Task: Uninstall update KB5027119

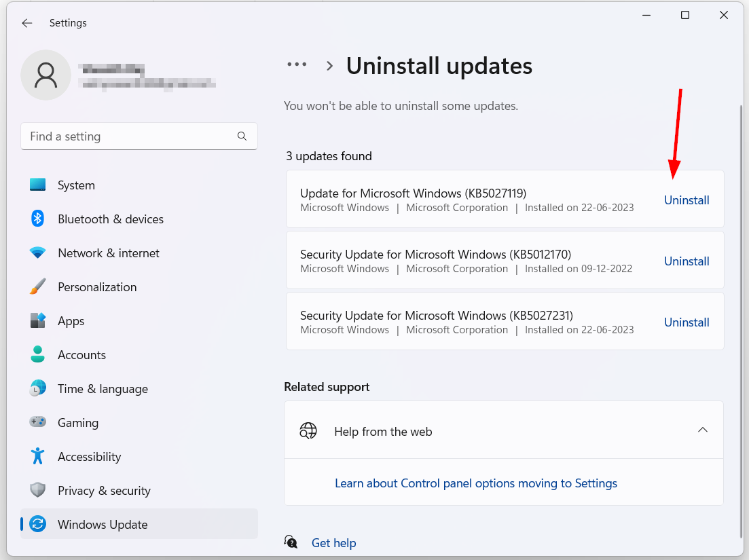Action: coord(687,200)
